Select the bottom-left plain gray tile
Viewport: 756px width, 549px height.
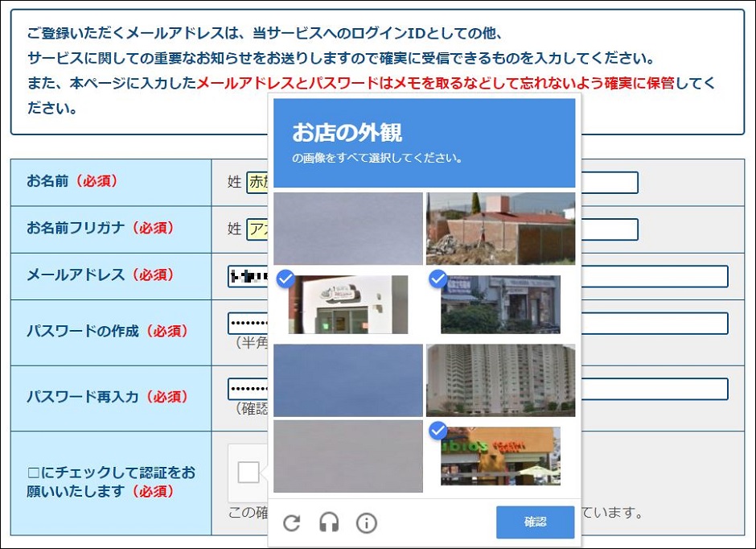348,456
